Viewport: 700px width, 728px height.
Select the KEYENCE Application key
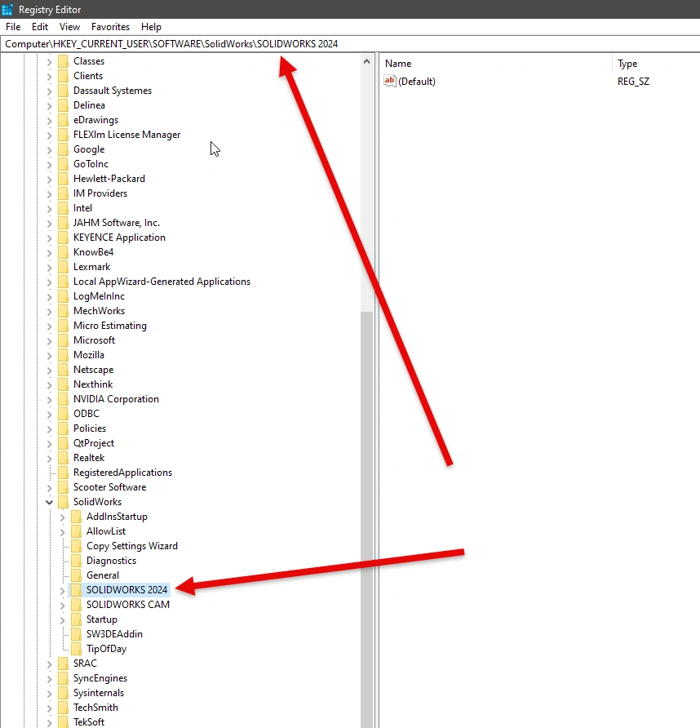(119, 237)
